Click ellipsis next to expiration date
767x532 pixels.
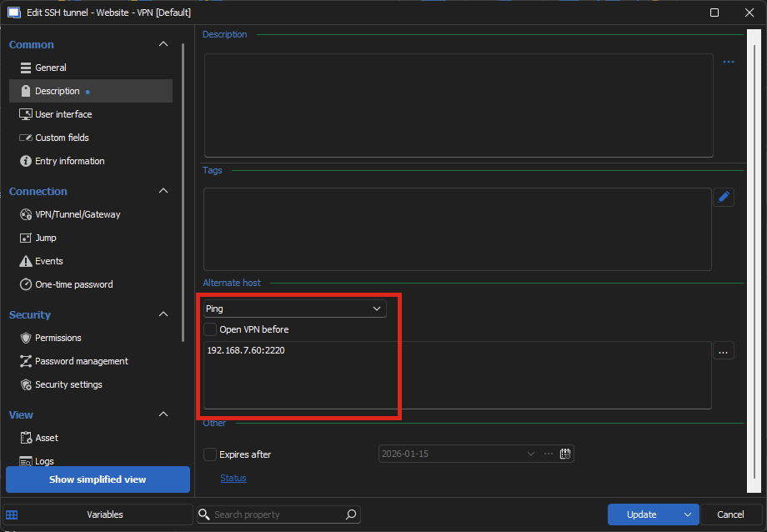point(549,454)
